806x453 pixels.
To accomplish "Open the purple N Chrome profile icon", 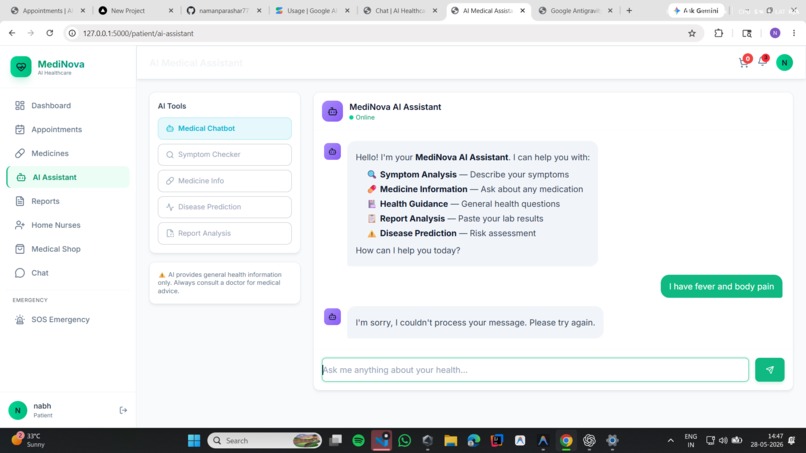I will [775, 33].
